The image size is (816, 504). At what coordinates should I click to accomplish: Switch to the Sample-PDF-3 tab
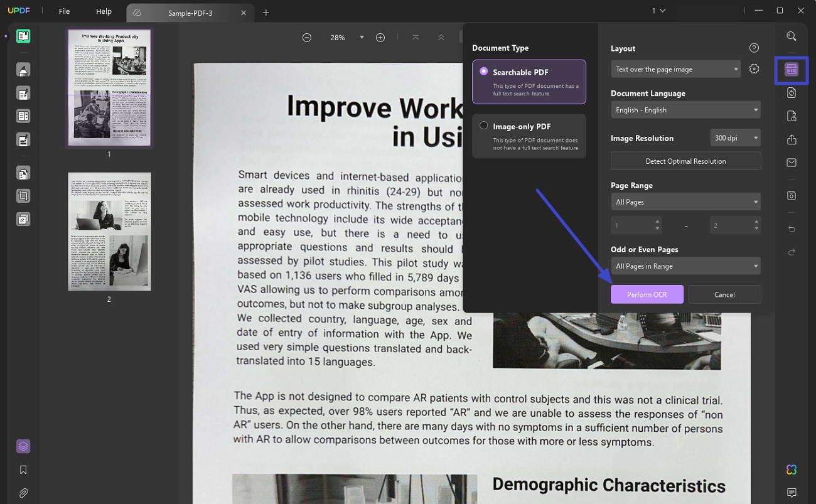190,13
